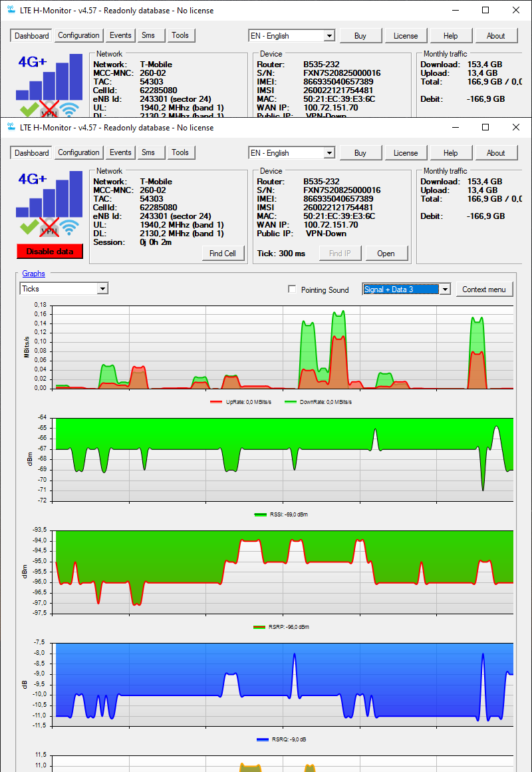
Task: Click the signal bars icon in back window
Action: coord(49,77)
